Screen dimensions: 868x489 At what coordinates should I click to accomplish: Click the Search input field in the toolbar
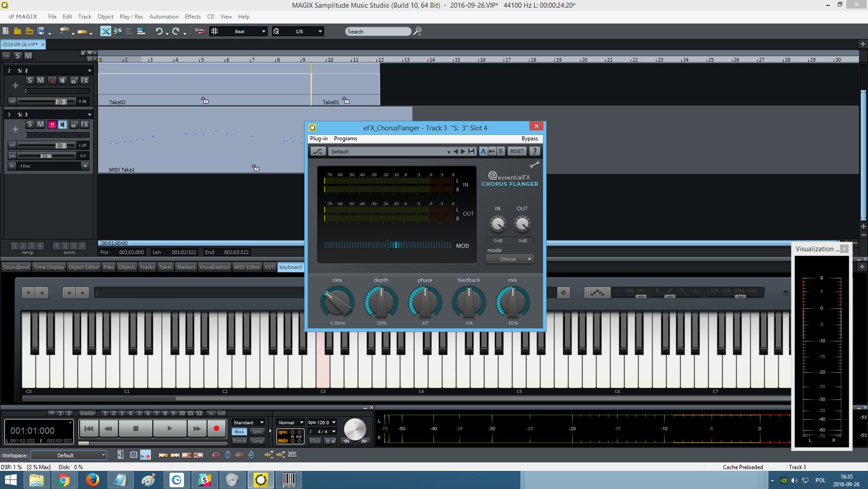click(x=378, y=31)
